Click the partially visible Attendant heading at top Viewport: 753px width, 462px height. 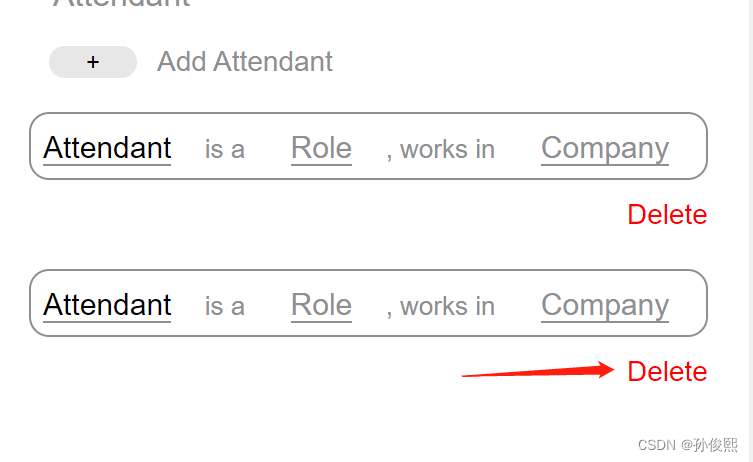click(121, 4)
